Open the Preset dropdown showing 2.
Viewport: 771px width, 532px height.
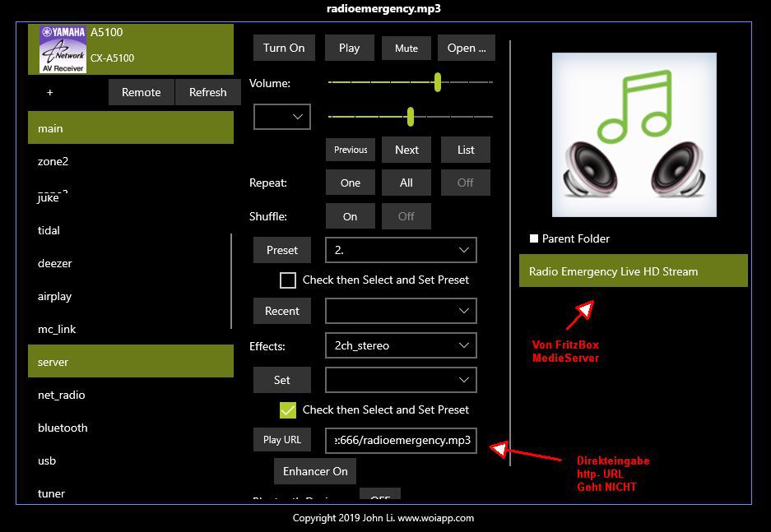pos(401,250)
